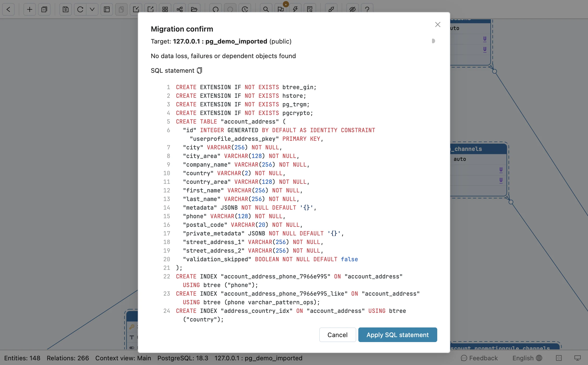588x365 pixels.
Task: Click the dotted grid icon in status bar
Action: 559,358
